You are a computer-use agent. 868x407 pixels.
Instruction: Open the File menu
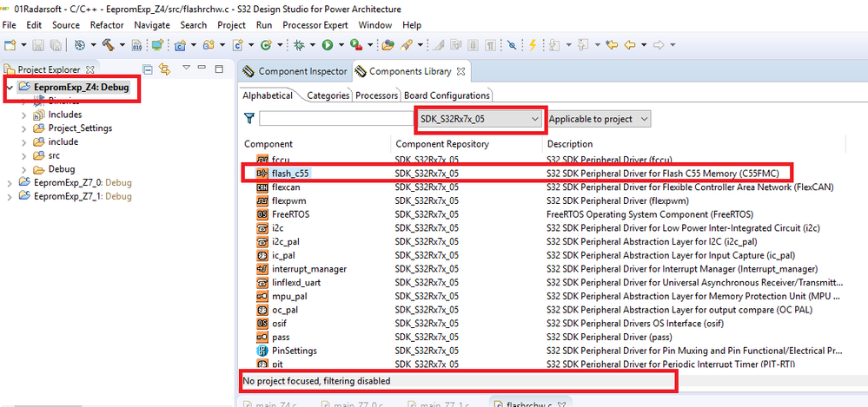click(x=10, y=25)
